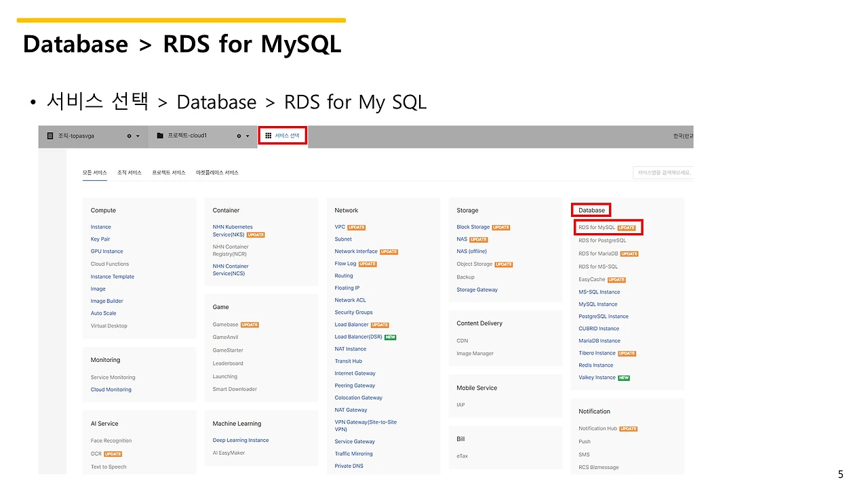Open Load Balancer(DSR) link
Screen dimensions: 868x488
pyautogui.click(x=358, y=337)
